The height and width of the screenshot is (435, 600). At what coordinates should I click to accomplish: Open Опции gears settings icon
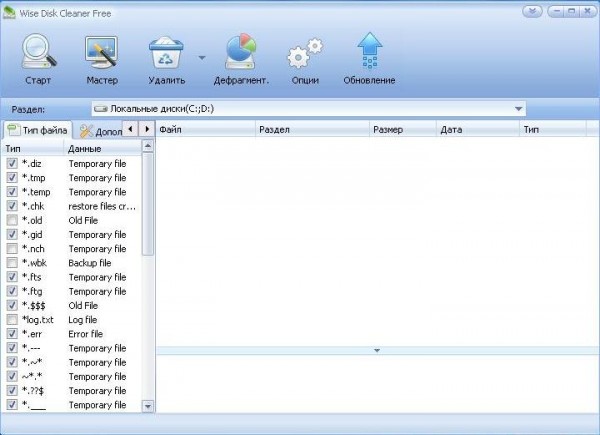(x=305, y=54)
